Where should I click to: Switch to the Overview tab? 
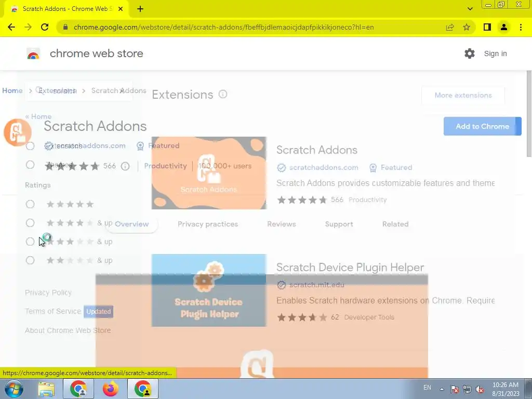click(131, 224)
